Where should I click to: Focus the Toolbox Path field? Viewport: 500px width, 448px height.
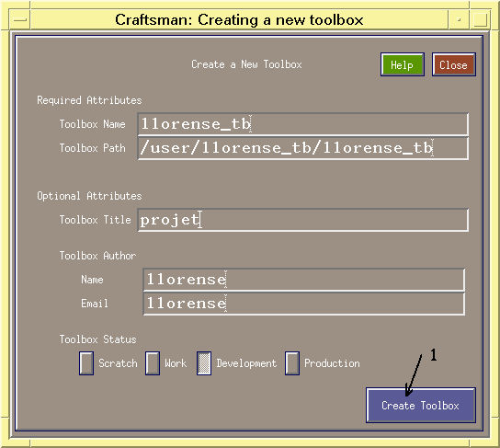(x=303, y=148)
